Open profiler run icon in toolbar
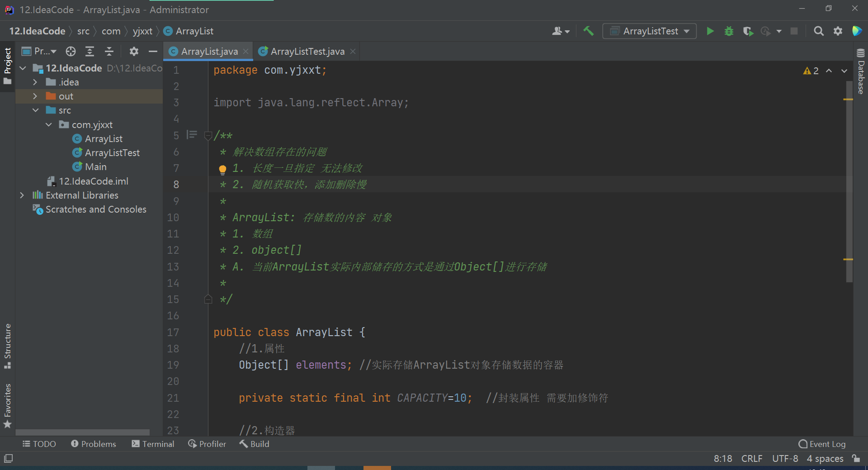The image size is (868, 470). pyautogui.click(x=765, y=31)
